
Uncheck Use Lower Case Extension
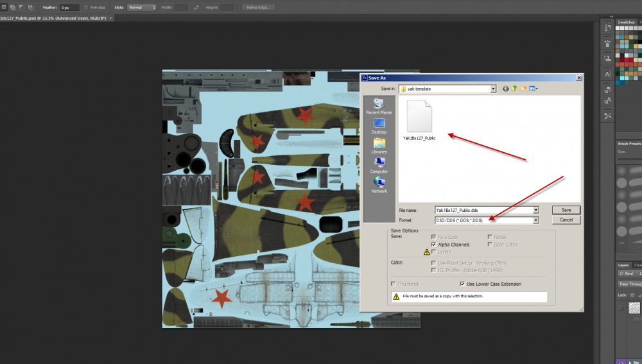462,284
